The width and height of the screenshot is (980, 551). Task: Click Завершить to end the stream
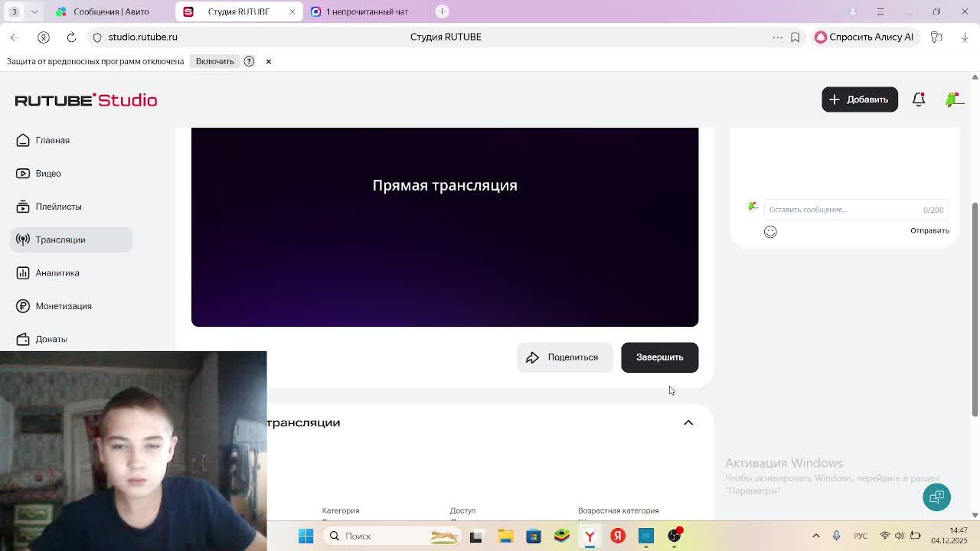coord(659,357)
